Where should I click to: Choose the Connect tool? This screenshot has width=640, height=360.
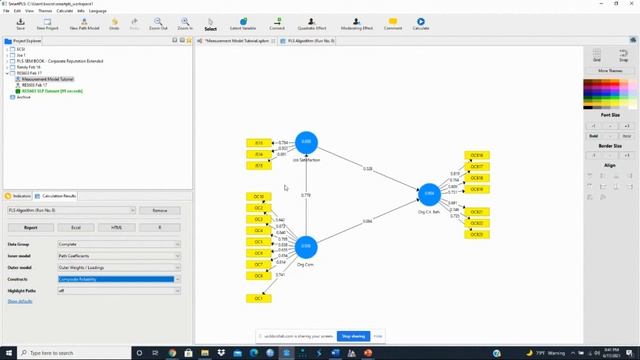tap(277, 24)
